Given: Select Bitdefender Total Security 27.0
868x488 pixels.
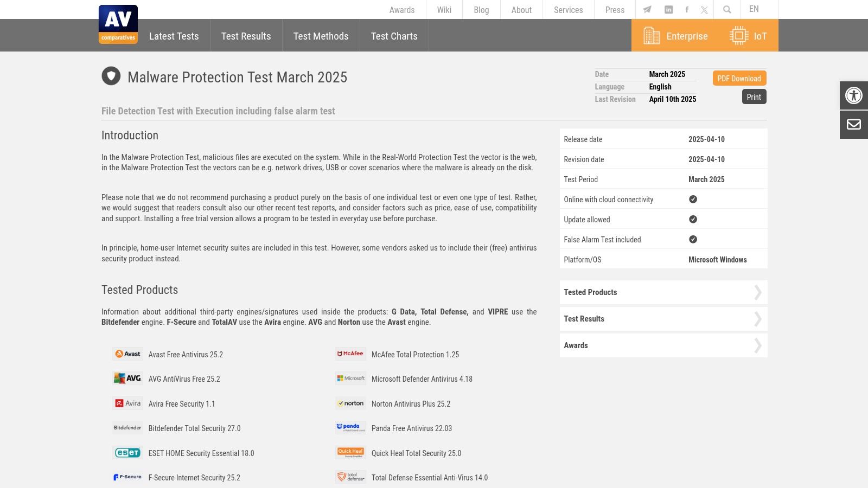Looking at the screenshot, I should tap(194, 428).
